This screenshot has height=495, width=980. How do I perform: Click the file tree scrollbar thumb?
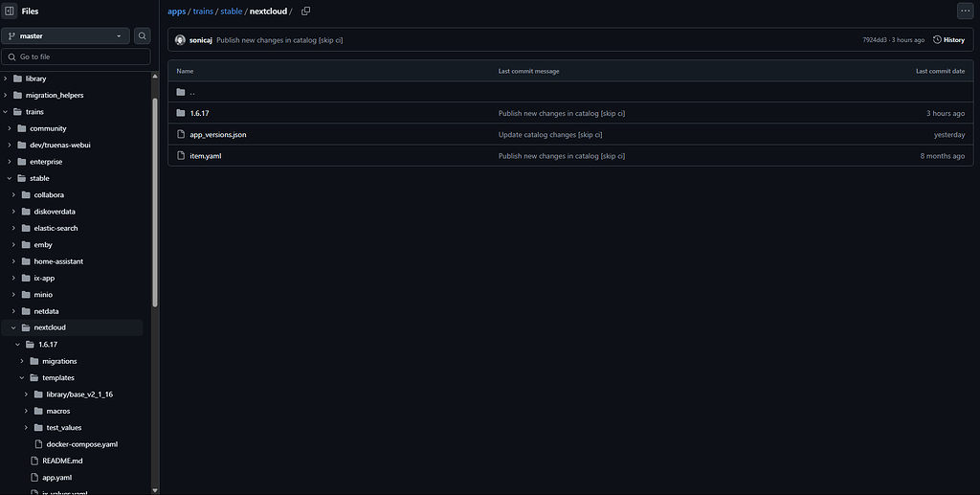(x=155, y=203)
